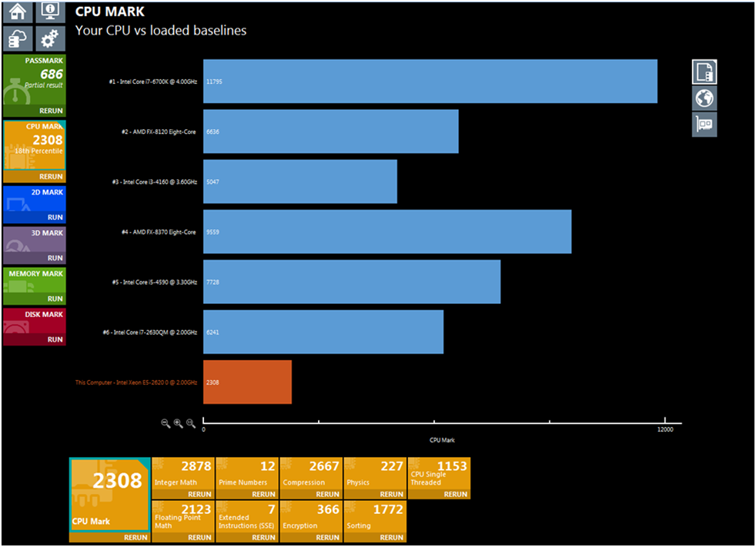Select the Sorting 1772 tile

tap(375, 517)
